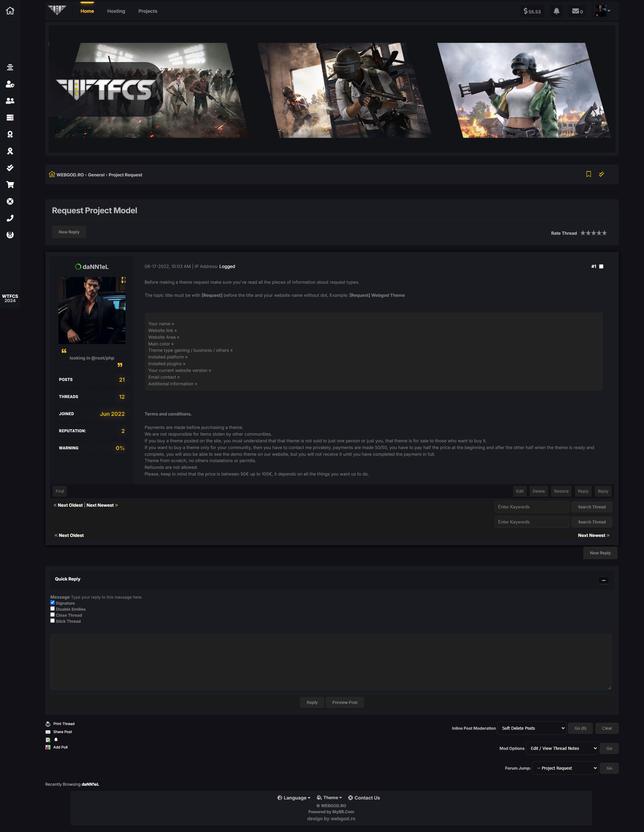Open the group members sidebar icon
644x832 pixels.
pos(10,101)
